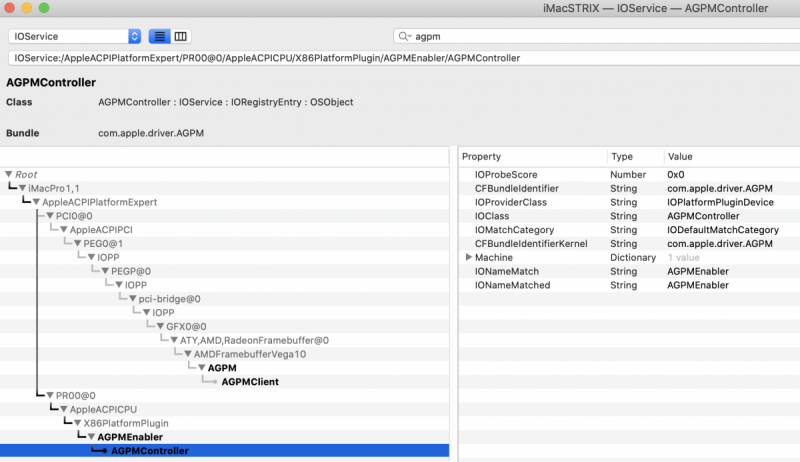
Task: Select the AGPM tree entry
Action: pos(222,368)
